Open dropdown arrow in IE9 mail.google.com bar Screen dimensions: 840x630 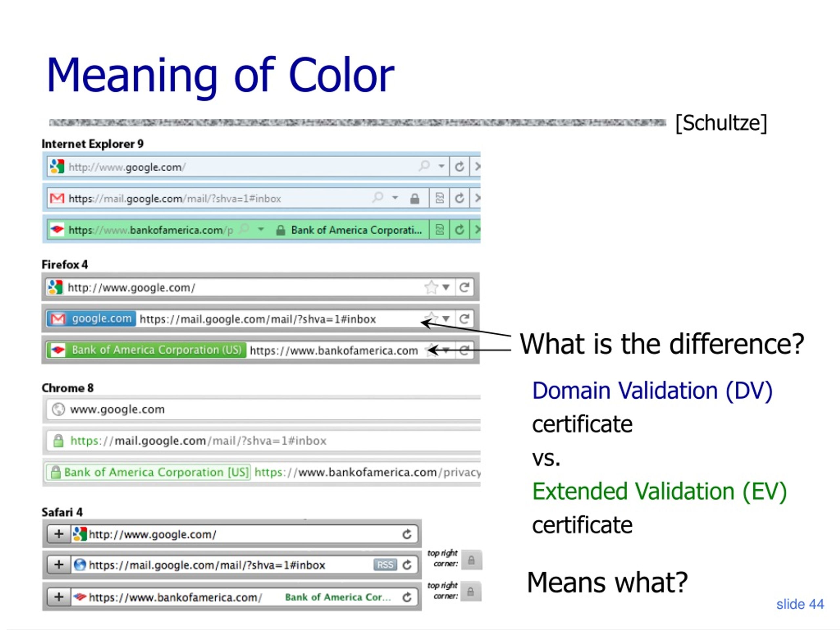tap(395, 198)
